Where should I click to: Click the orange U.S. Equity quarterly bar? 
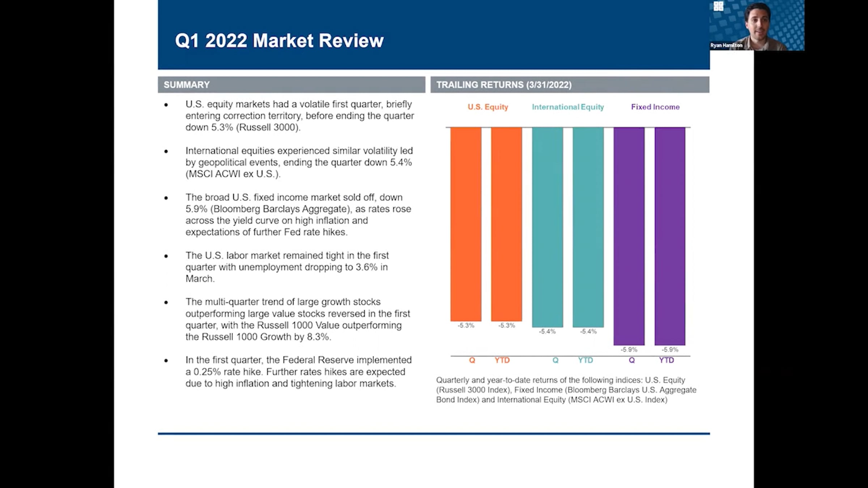pos(465,224)
